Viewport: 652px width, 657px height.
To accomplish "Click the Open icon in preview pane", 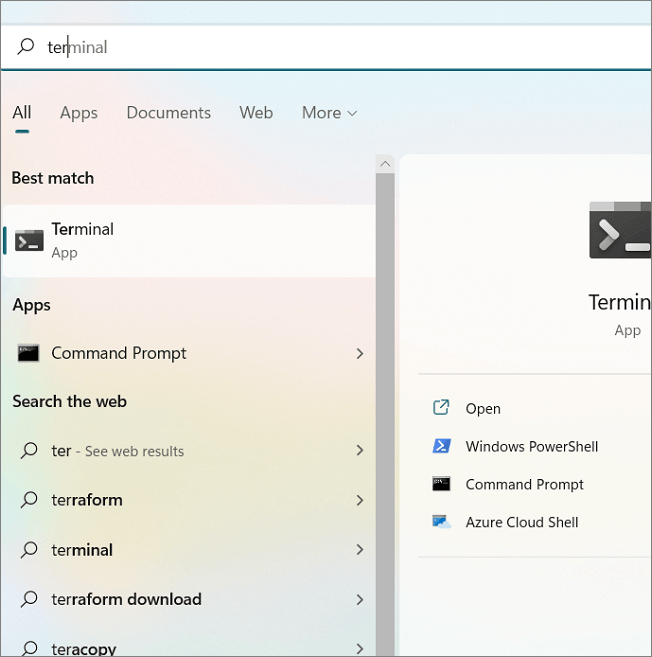I will pyautogui.click(x=441, y=407).
